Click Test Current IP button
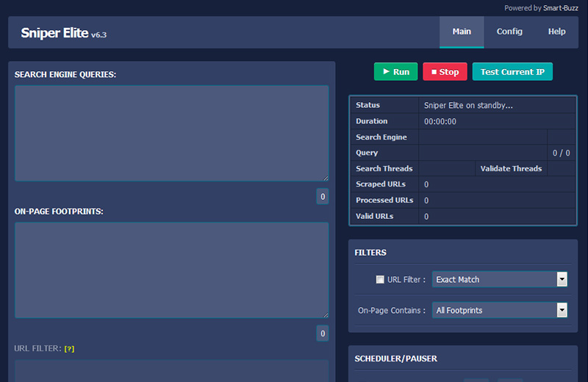The image size is (588, 382). click(x=512, y=71)
